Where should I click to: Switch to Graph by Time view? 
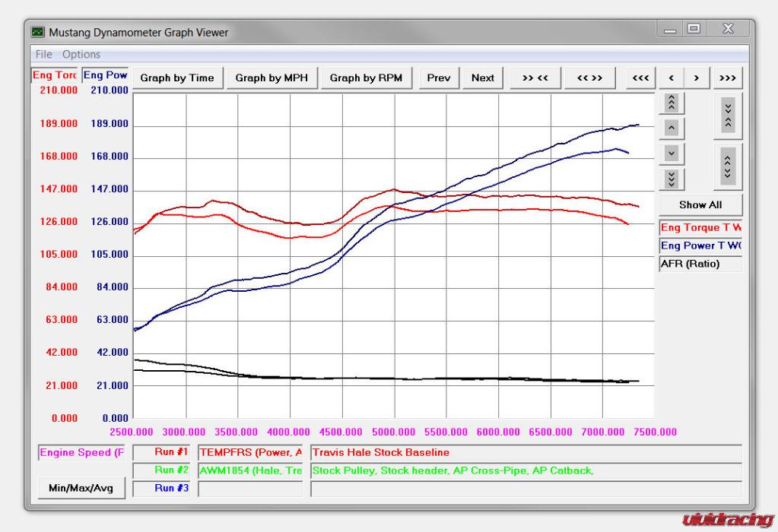177,78
